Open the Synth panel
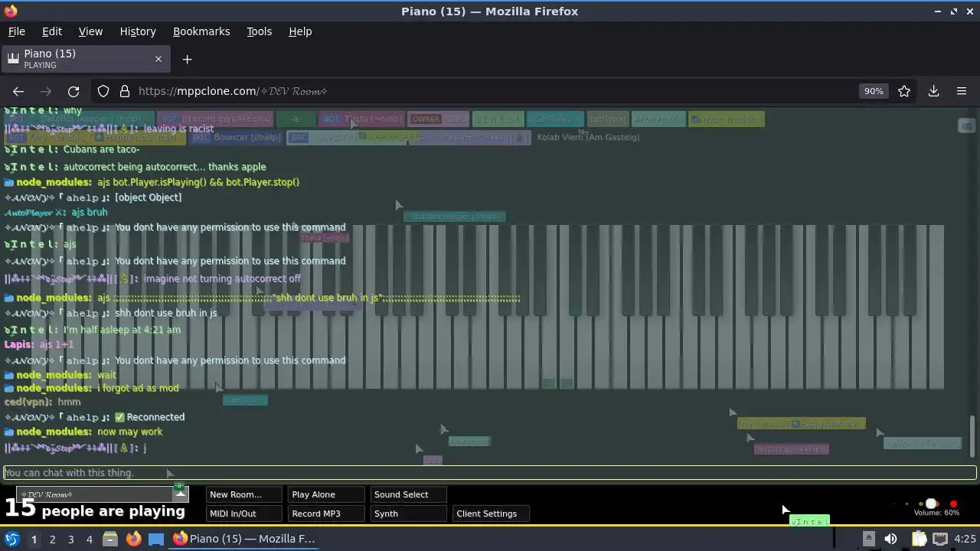The image size is (980, 551). (407, 514)
